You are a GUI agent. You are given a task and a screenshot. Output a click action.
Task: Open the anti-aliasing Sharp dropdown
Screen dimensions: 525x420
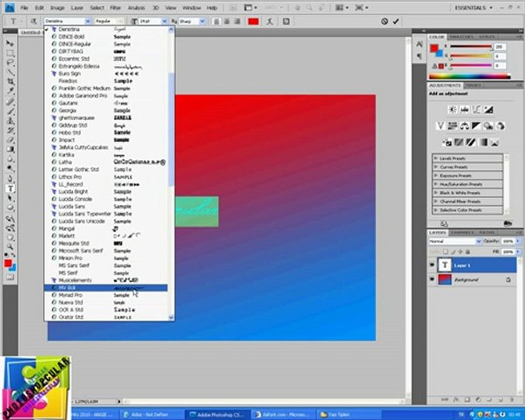click(202, 21)
